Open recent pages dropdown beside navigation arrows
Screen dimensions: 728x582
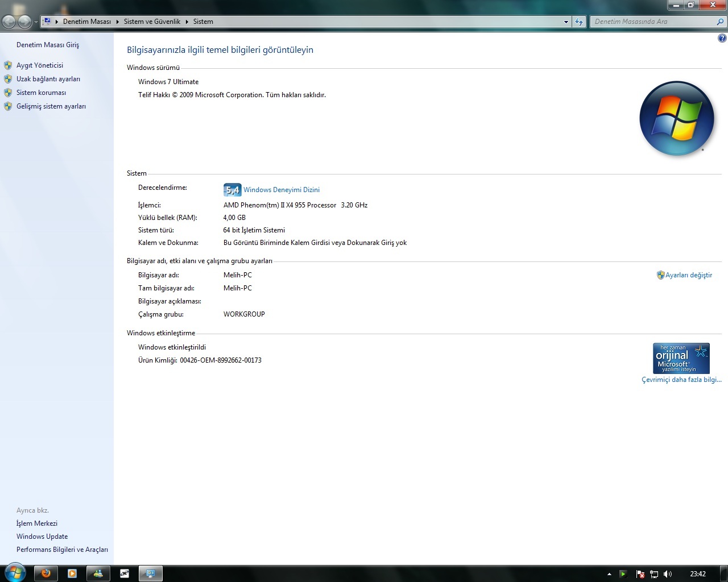[36, 22]
